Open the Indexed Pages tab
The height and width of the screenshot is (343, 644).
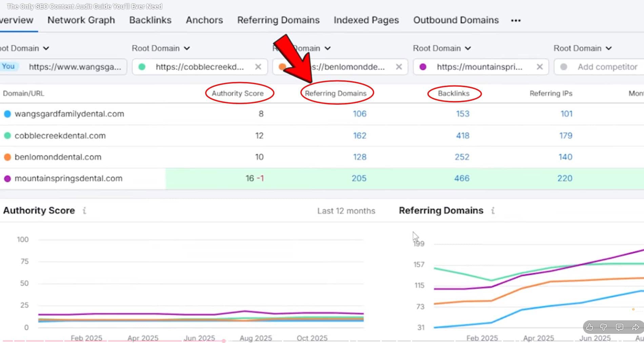point(366,20)
